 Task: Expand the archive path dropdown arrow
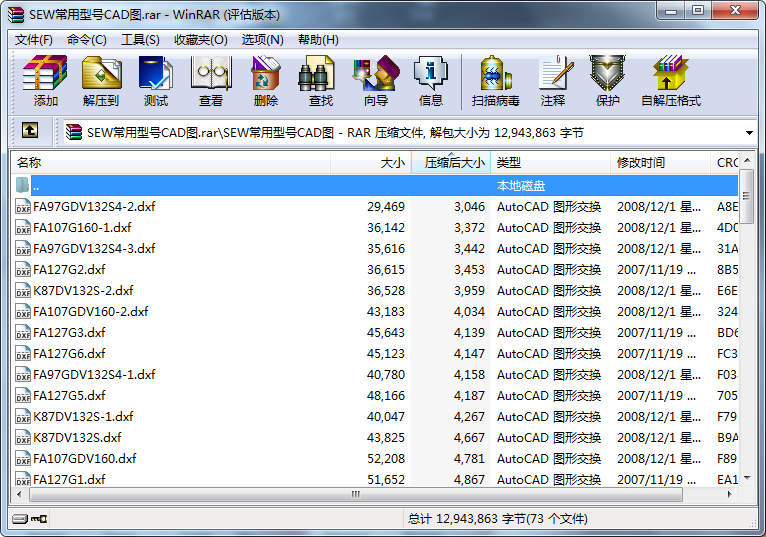pos(749,133)
